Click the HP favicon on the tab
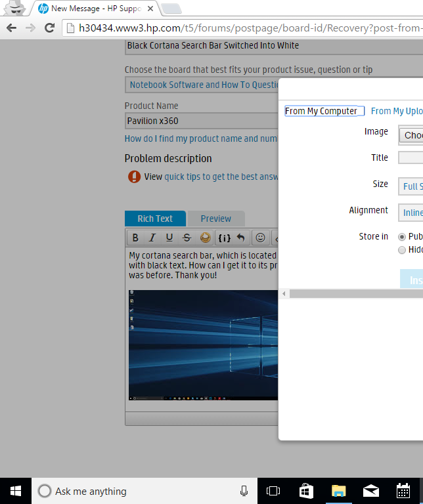This screenshot has width=423, height=504. point(43,9)
